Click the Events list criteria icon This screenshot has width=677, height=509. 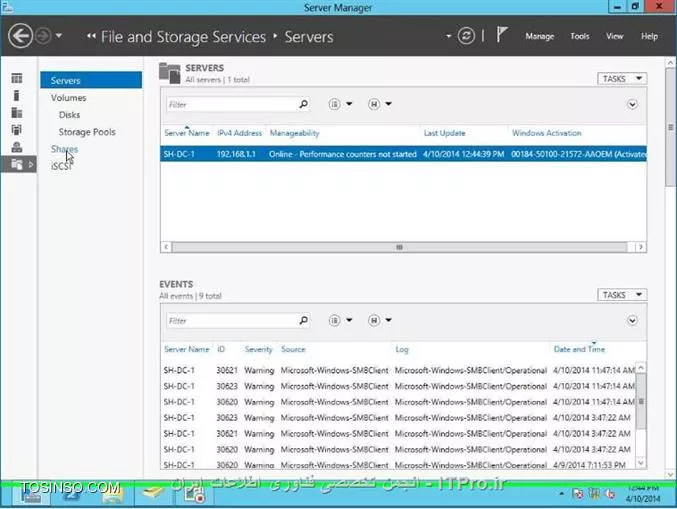[334, 320]
